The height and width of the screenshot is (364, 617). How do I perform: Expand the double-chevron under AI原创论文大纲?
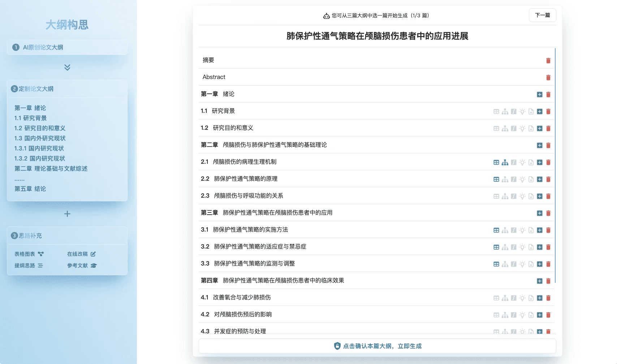tap(66, 68)
